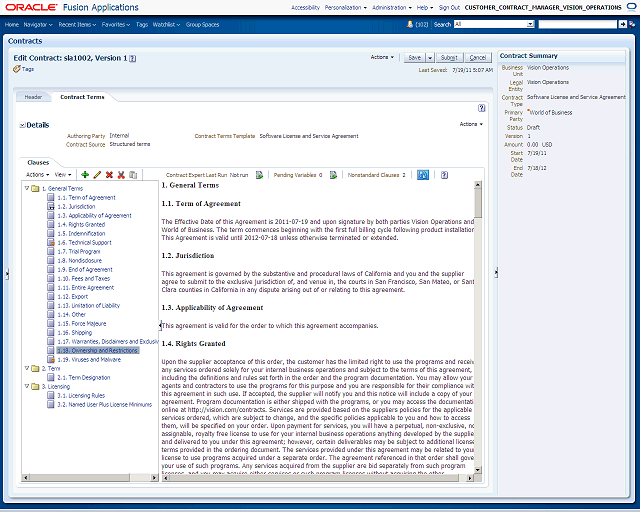Click the chat bubble icon in top right corner
The height and width of the screenshot is (512, 640).
pyautogui.click(x=631, y=7)
